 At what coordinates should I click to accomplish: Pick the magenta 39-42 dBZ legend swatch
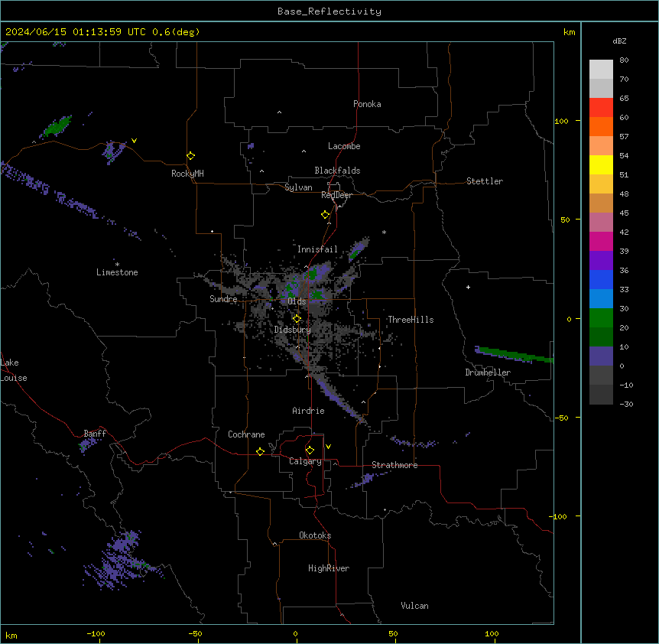pyautogui.click(x=601, y=241)
